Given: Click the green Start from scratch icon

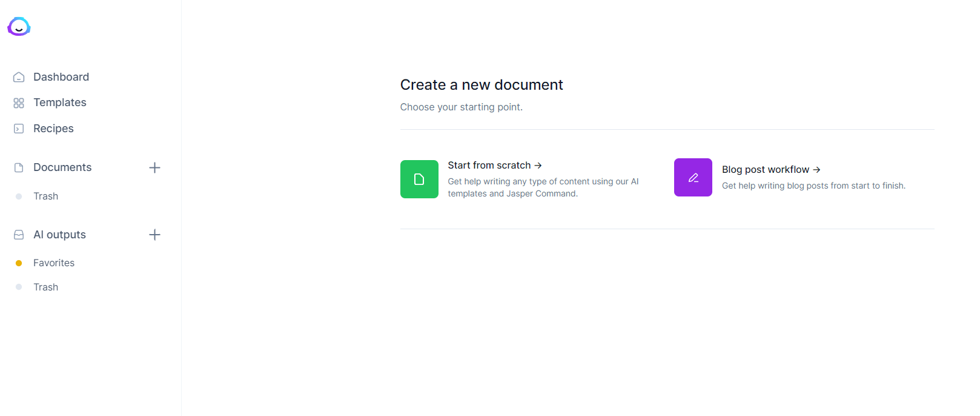Looking at the screenshot, I should click(x=419, y=179).
